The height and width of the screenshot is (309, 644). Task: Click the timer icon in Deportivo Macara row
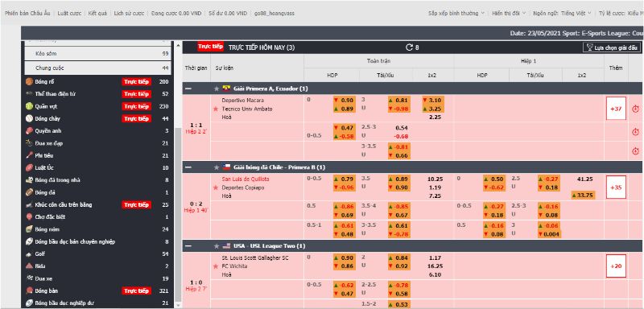click(635, 109)
